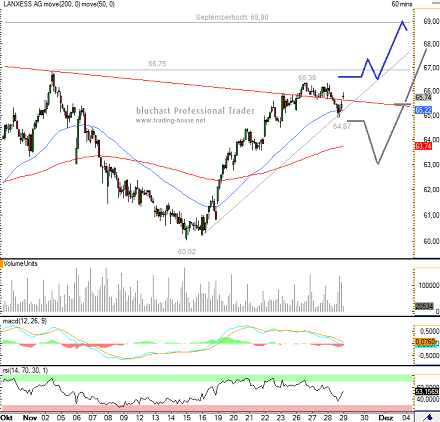Click the "Okt" label on the time axis
Image resolution: width=440 pixels, height=422 pixels.
point(6,418)
